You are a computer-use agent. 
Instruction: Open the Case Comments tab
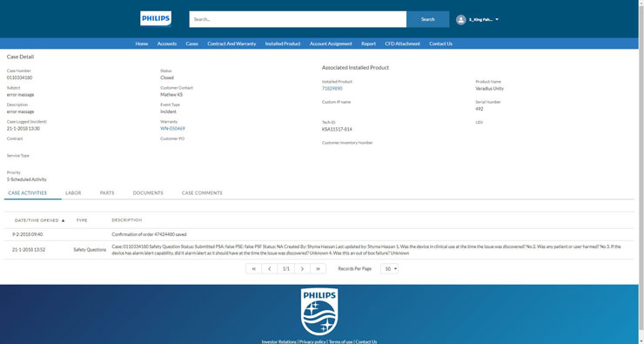[202, 192]
